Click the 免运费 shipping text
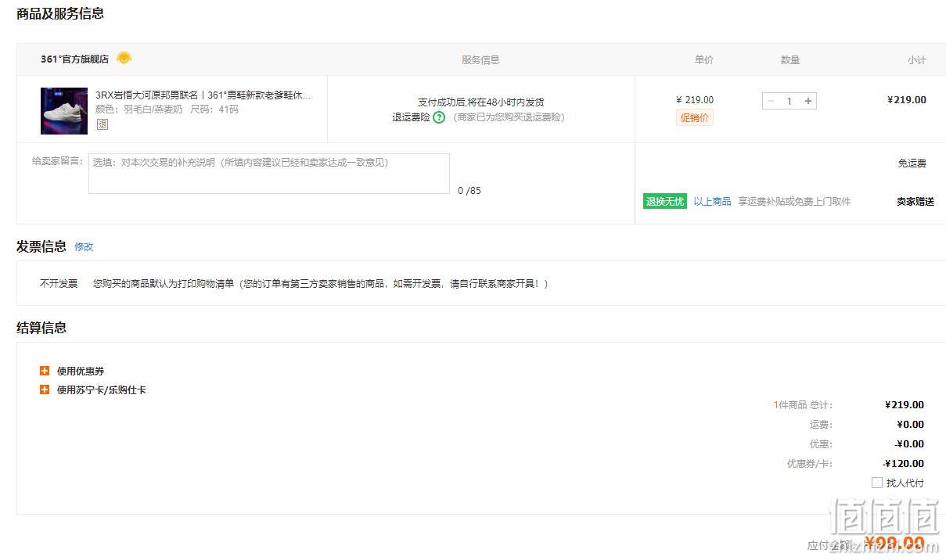 click(912, 163)
